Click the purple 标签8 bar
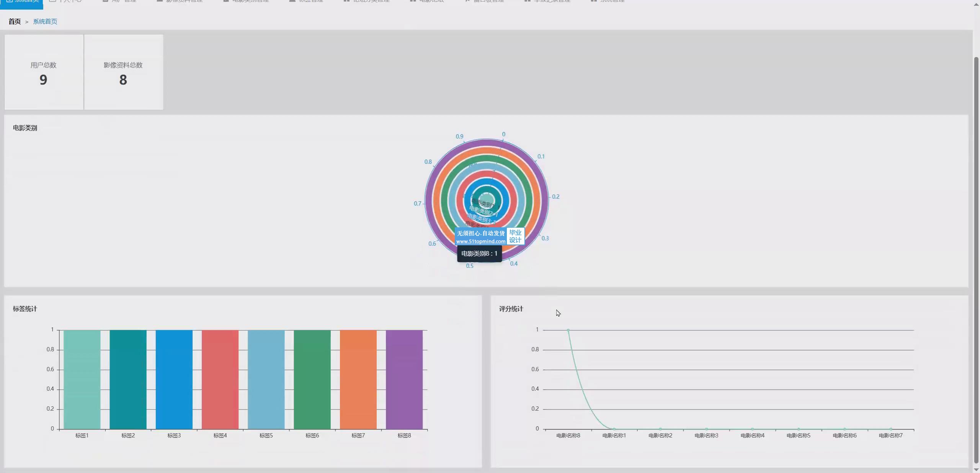980x473 pixels. (x=404, y=379)
